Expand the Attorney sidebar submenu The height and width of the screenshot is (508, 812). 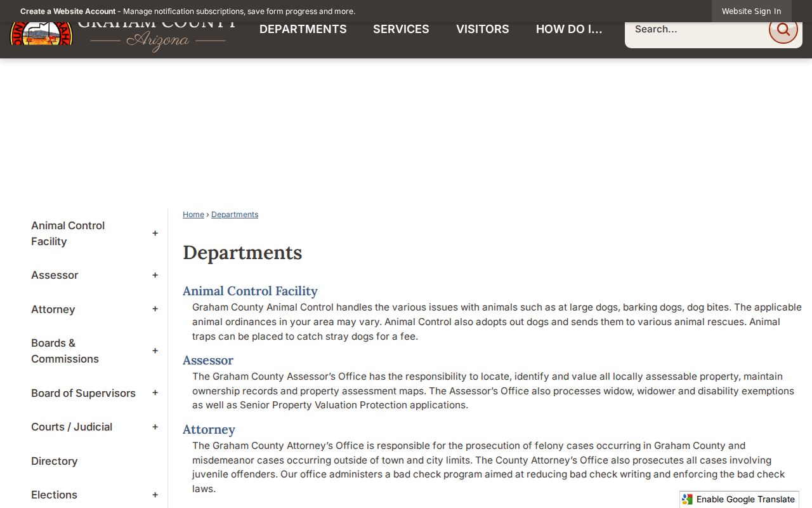click(x=155, y=309)
